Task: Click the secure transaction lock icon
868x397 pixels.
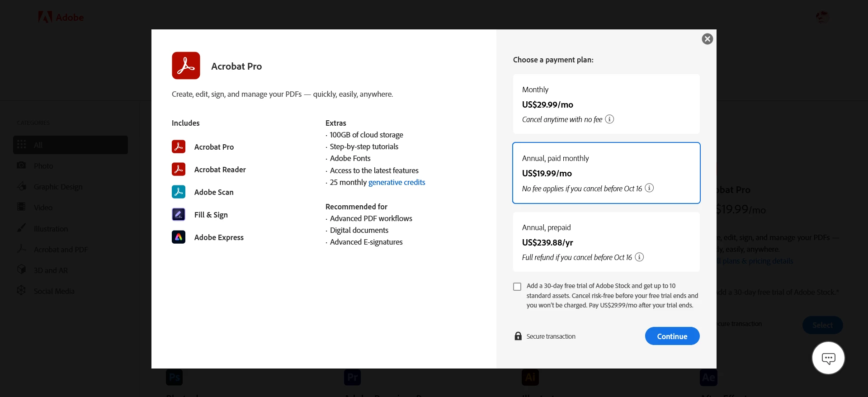Action: pos(518,336)
